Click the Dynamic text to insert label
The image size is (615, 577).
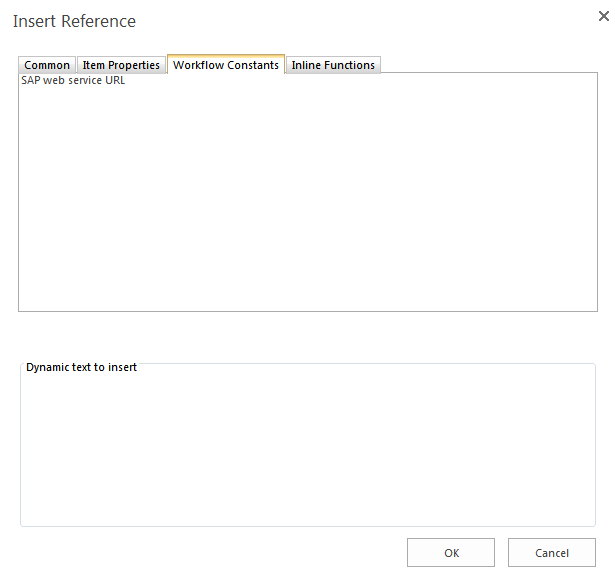tap(81, 367)
